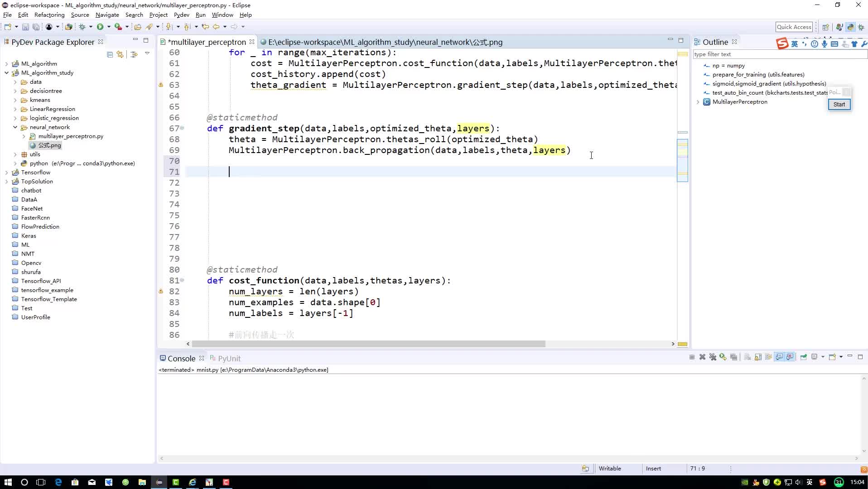Click the green Run button icon
The width and height of the screenshot is (868, 489).
click(100, 27)
